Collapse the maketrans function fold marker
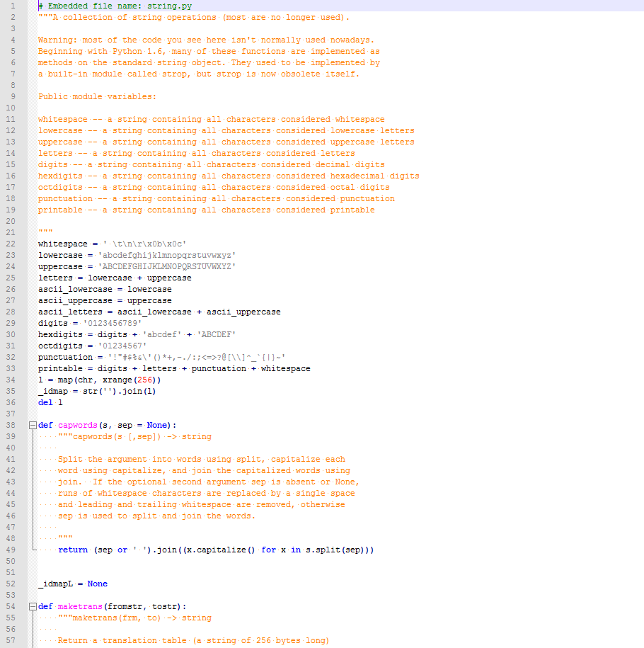The image size is (644, 648). click(31, 606)
